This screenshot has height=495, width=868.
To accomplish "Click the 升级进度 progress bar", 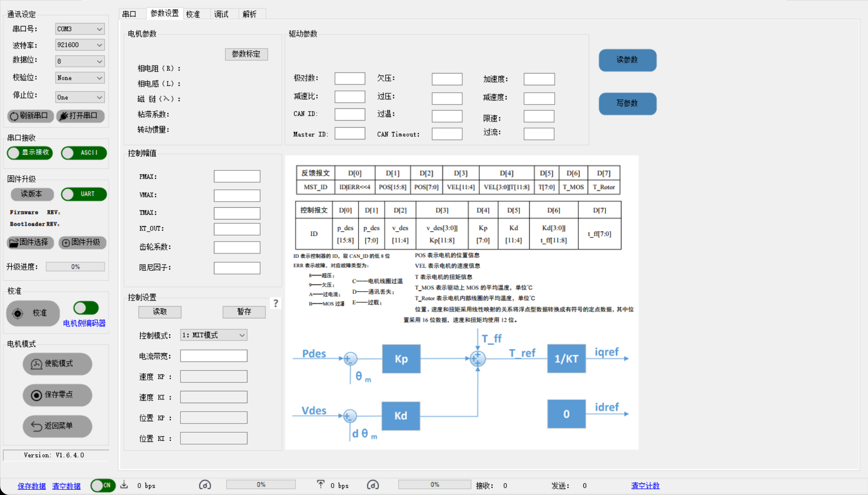I will point(75,267).
